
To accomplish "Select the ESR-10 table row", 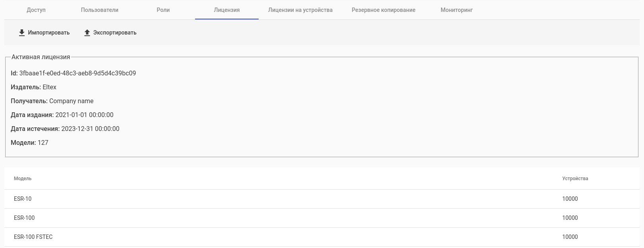I will point(322,199).
